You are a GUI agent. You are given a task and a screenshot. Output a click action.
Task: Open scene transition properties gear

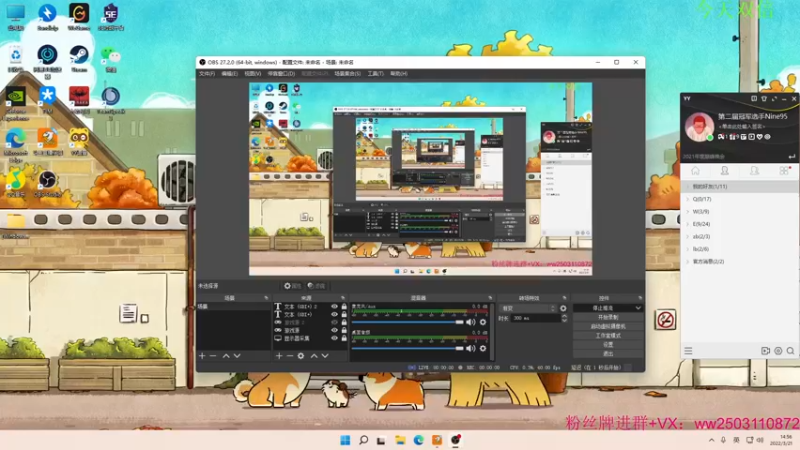pyautogui.click(x=563, y=308)
